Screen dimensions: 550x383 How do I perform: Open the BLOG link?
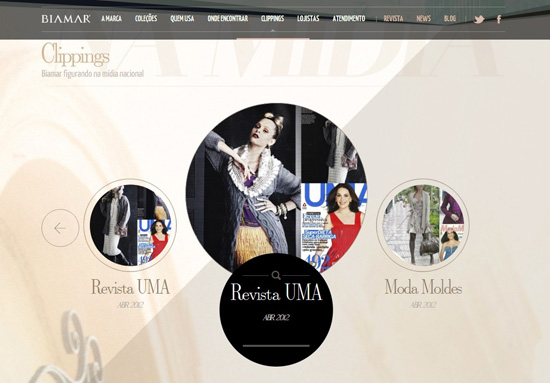(x=450, y=19)
